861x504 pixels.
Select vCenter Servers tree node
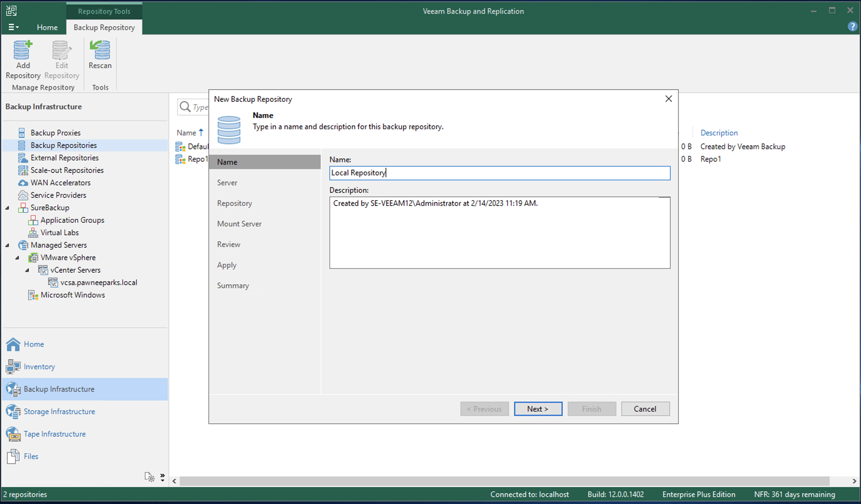(x=75, y=270)
